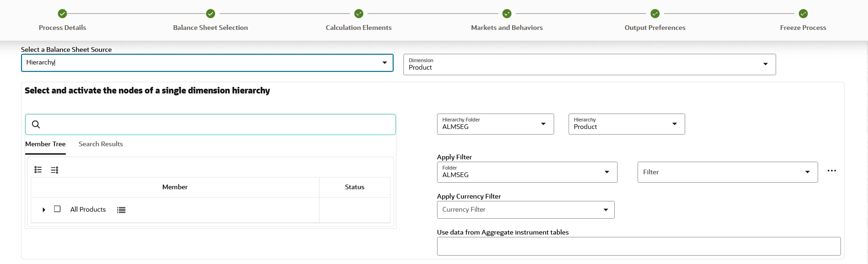Expand the All Products tree node

pos(44,210)
